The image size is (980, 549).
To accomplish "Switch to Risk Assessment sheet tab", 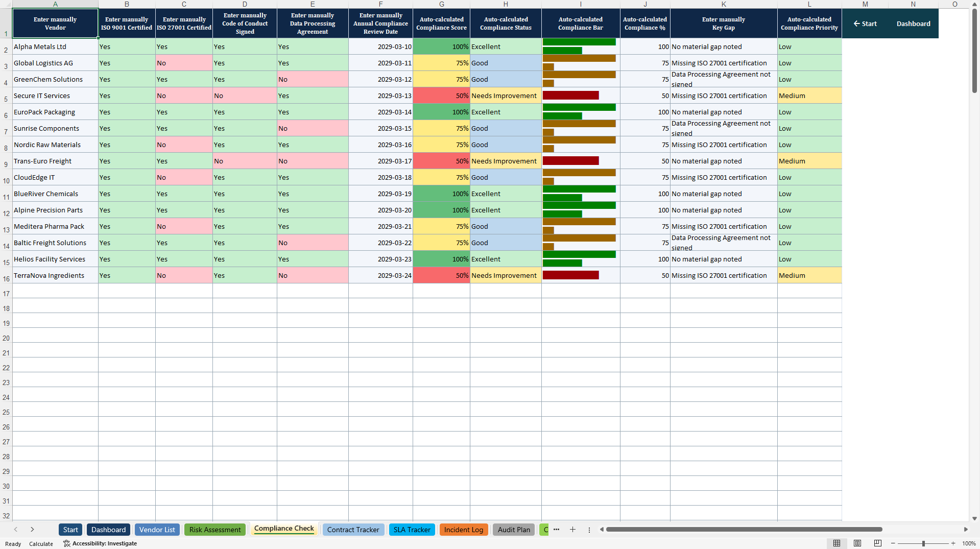I will click(x=214, y=530).
